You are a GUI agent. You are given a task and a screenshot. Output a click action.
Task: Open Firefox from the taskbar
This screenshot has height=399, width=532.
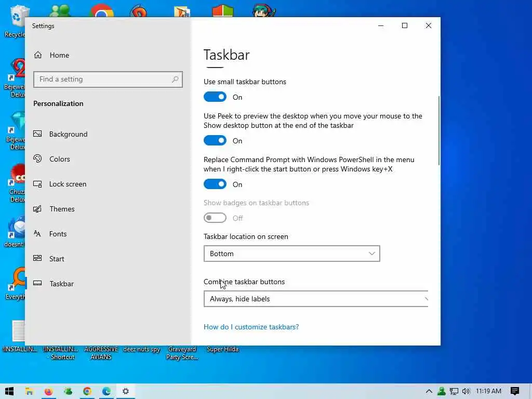tap(48, 392)
